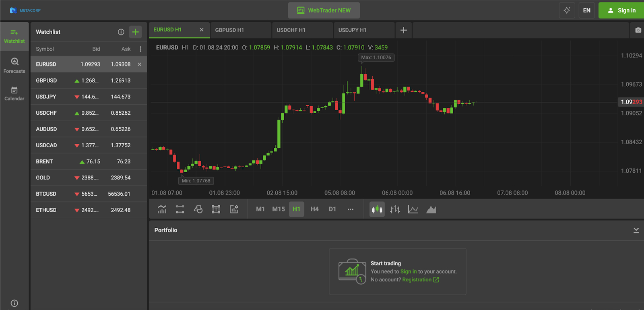Close the EURUSD H1 chart tab

coord(202,30)
